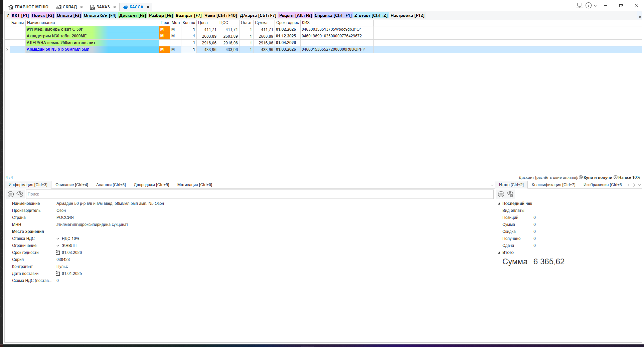644x347 pixels.
Task: Open the Допродажи [Ctrl+9] tab
Action: pyautogui.click(x=151, y=185)
